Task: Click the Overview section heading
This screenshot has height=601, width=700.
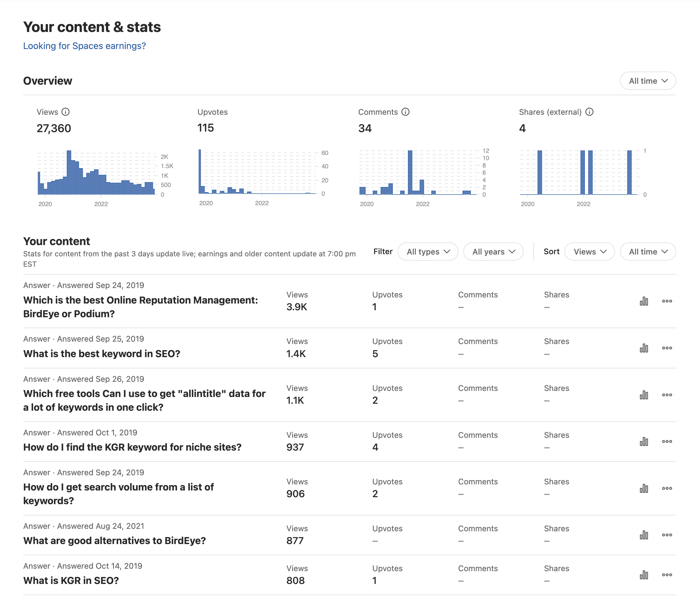Action: pyautogui.click(x=48, y=81)
